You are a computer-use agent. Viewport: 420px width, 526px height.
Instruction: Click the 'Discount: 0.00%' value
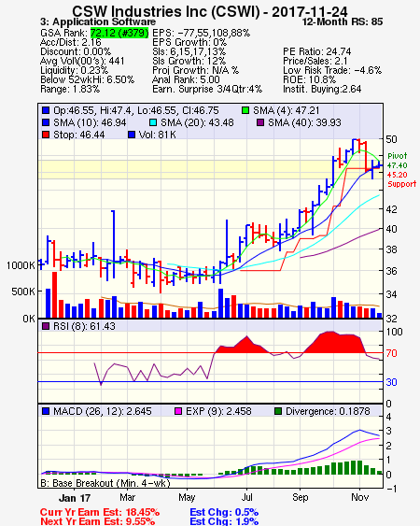coord(76,51)
